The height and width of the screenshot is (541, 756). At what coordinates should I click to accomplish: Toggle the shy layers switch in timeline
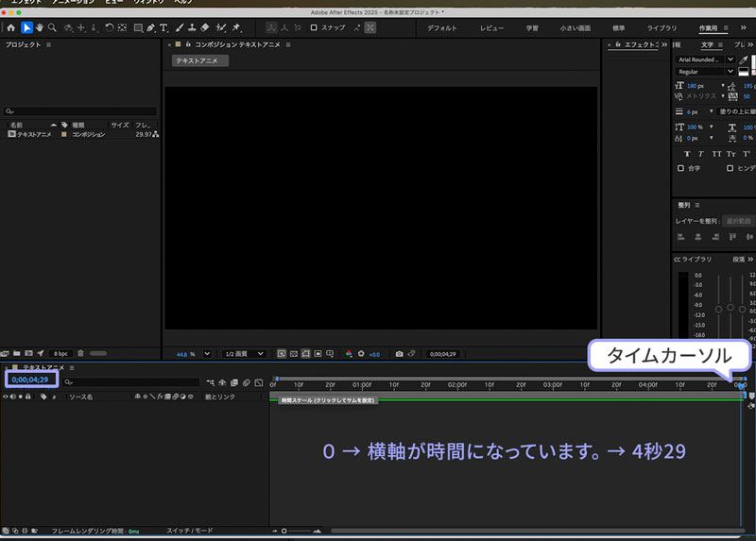tap(222, 382)
